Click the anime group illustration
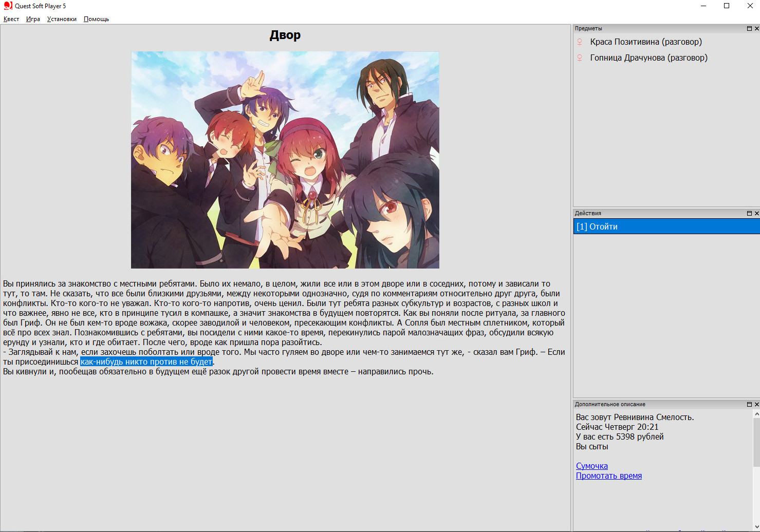This screenshot has width=760, height=532. (285, 160)
